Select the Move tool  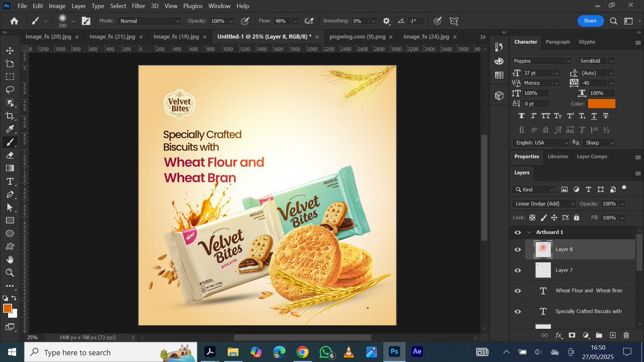click(x=10, y=50)
